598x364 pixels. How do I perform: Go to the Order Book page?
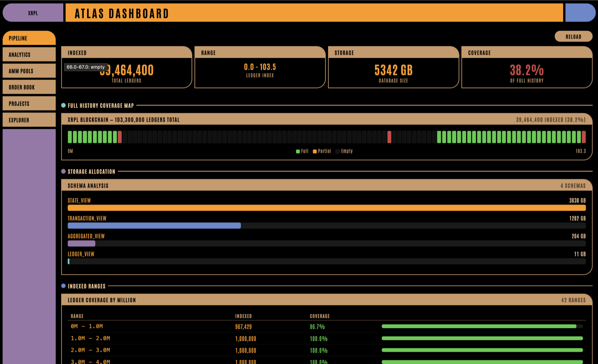pyautogui.click(x=29, y=87)
